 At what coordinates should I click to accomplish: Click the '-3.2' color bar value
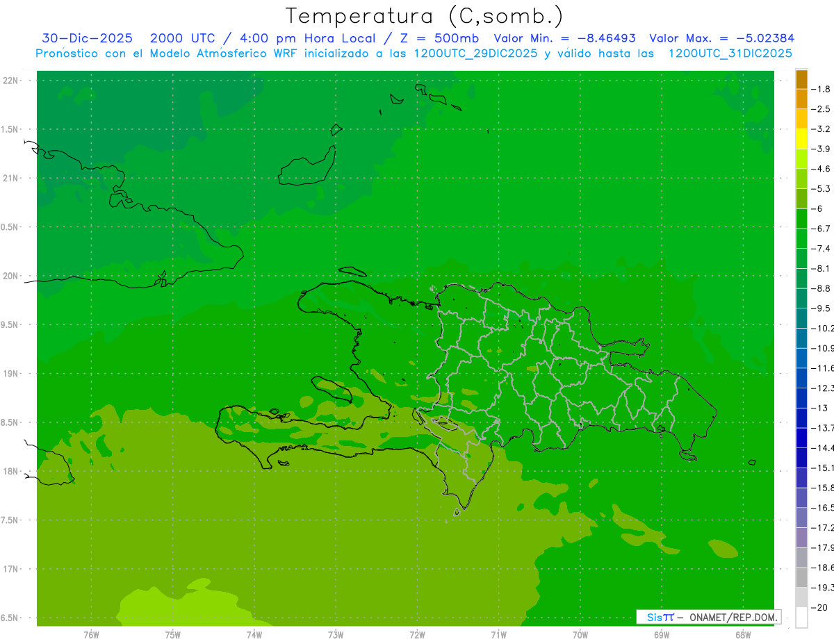pos(821,129)
